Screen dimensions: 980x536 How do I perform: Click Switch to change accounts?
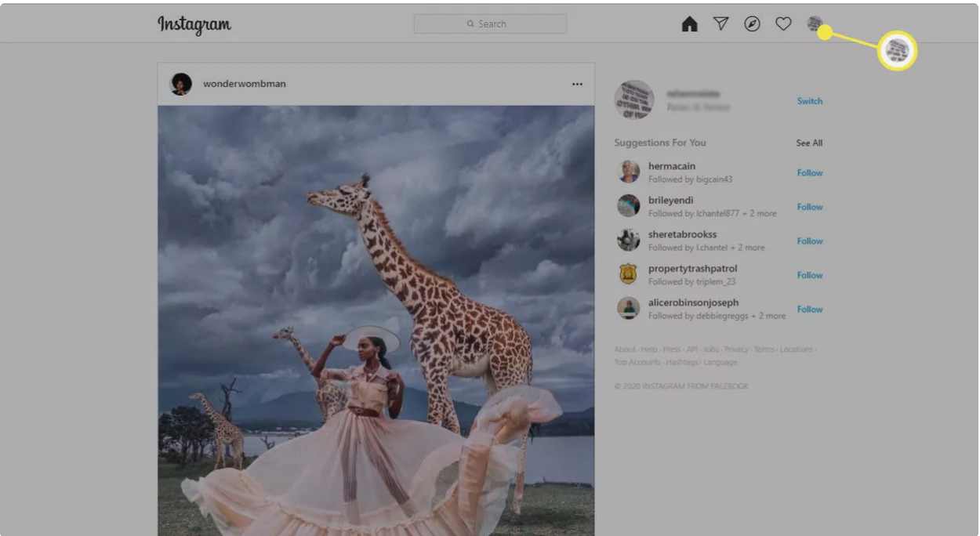[809, 101]
